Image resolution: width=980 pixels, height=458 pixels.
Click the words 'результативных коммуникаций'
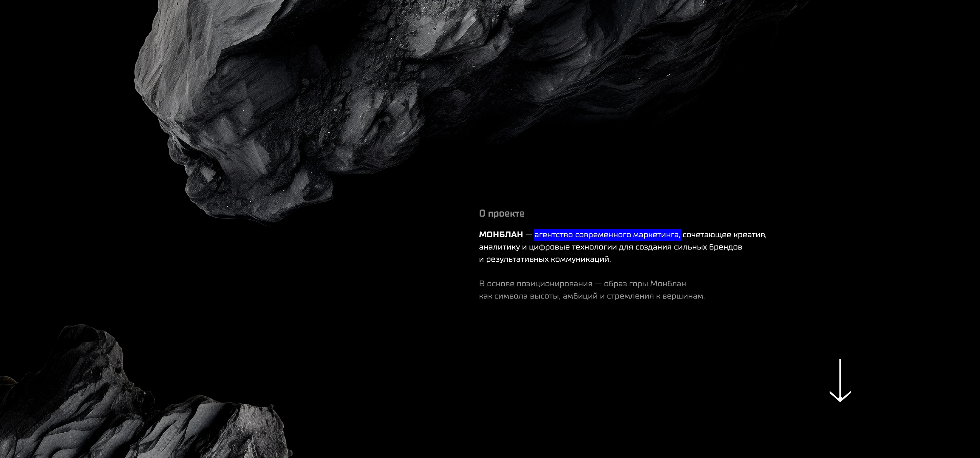tap(548, 259)
